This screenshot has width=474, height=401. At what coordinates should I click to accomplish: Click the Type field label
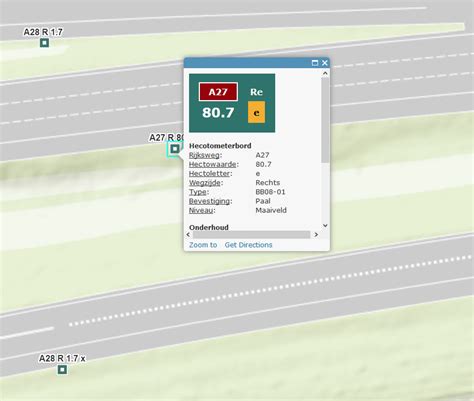(x=199, y=192)
